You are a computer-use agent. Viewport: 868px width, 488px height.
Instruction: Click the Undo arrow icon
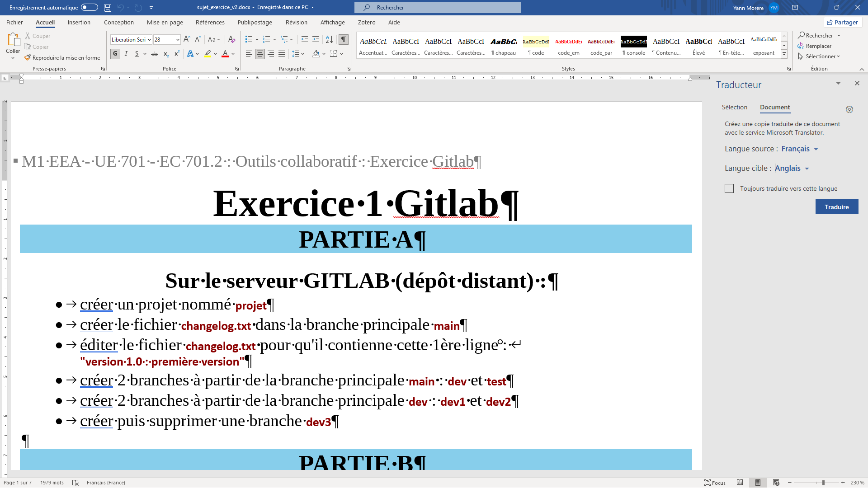click(x=120, y=8)
